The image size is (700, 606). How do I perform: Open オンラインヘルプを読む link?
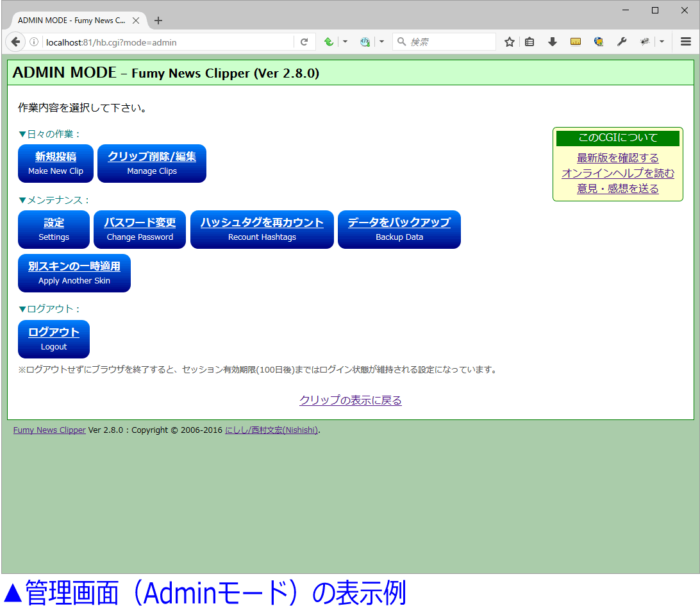pyautogui.click(x=618, y=173)
